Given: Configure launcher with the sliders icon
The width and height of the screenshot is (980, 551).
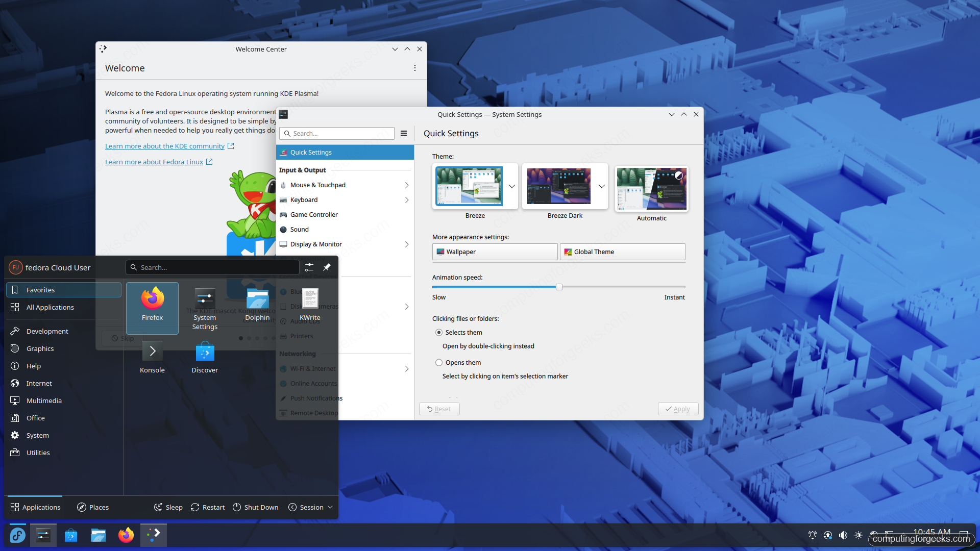Looking at the screenshot, I should [309, 267].
